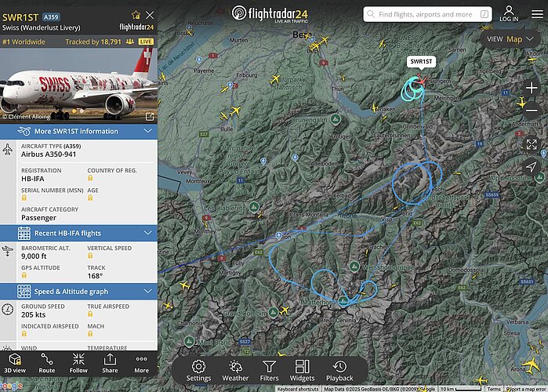Open the More options menu
The height and width of the screenshot is (392, 548).
pyautogui.click(x=142, y=363)
